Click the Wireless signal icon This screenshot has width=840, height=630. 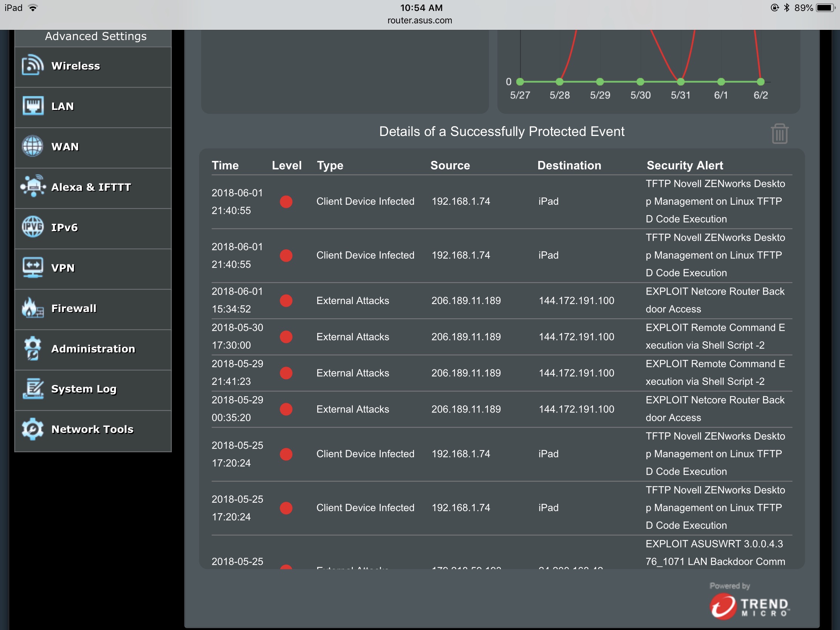click(32, 65)
